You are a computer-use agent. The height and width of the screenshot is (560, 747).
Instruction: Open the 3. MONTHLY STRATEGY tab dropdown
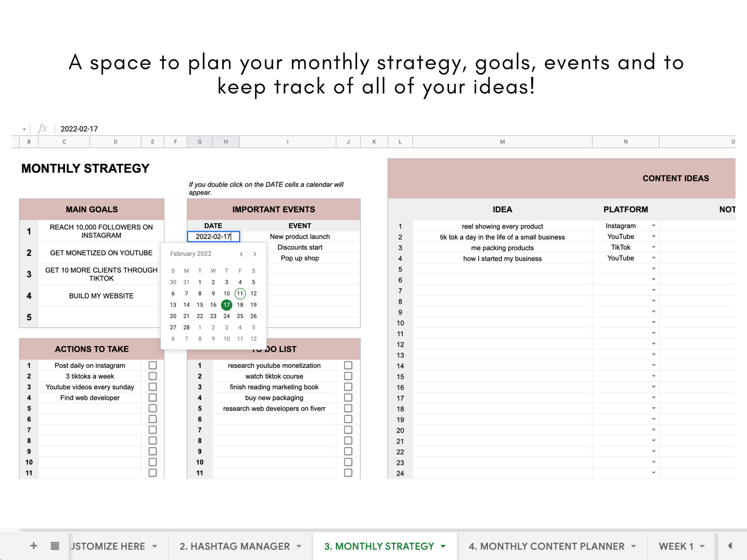pyautogui.click(x=443, y=546)
